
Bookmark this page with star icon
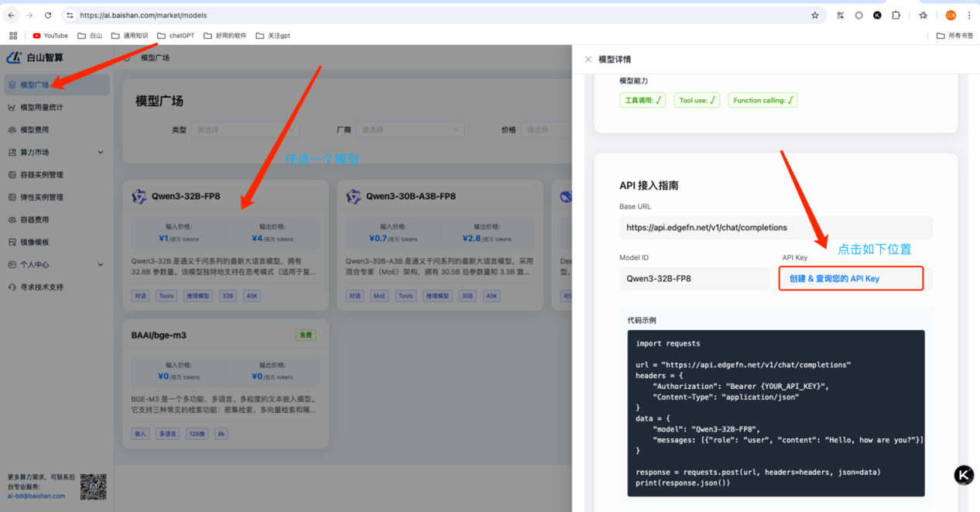coord(815,15)
